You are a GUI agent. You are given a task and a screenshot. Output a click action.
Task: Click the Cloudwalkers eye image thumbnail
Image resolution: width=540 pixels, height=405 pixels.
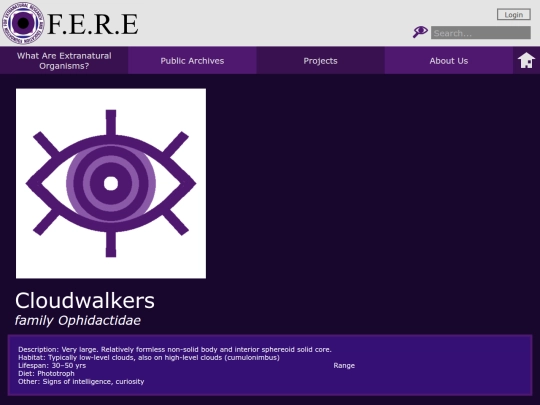click(111, 184)
